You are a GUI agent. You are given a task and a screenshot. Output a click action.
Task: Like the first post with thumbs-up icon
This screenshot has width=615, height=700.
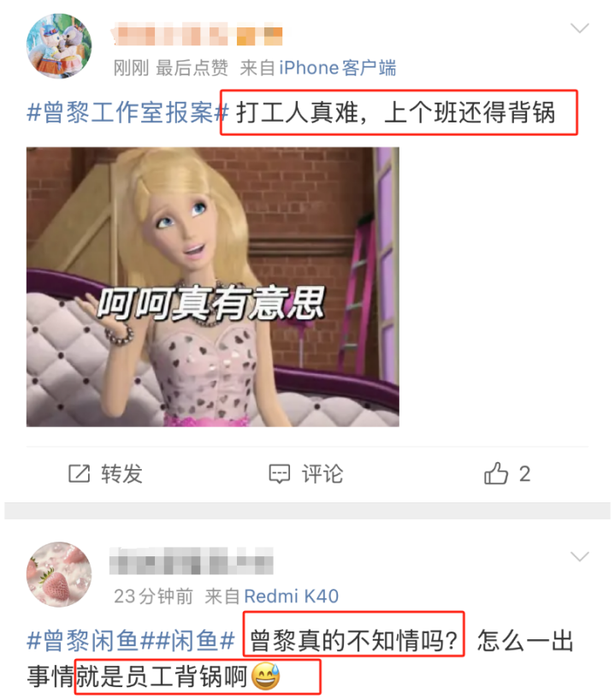coord(496,473)
